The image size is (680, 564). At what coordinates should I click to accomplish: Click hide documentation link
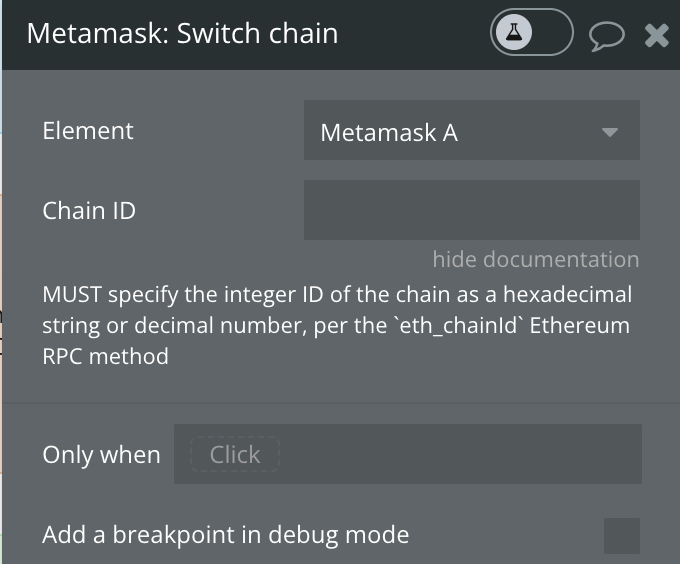tap(536, 259)
